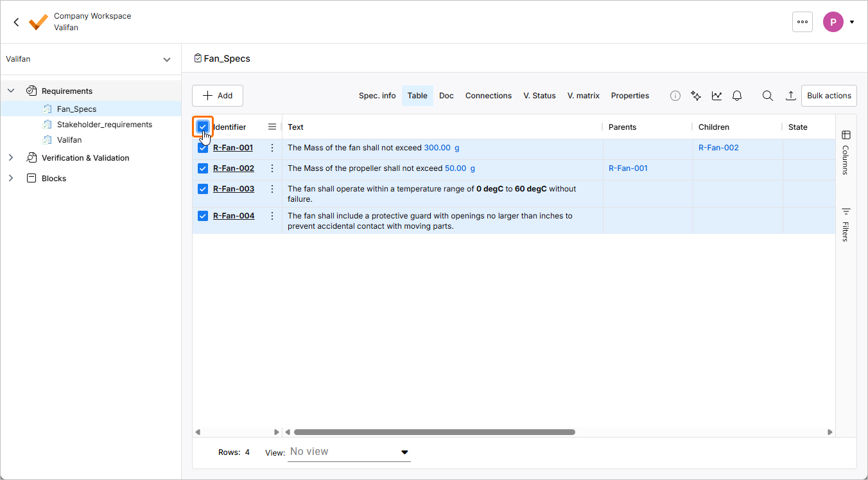The width and height of the screenshot is (868, 480).
Task: Switch to the V. Status tab
Action: pyautogui.click(x=539, y=96)
